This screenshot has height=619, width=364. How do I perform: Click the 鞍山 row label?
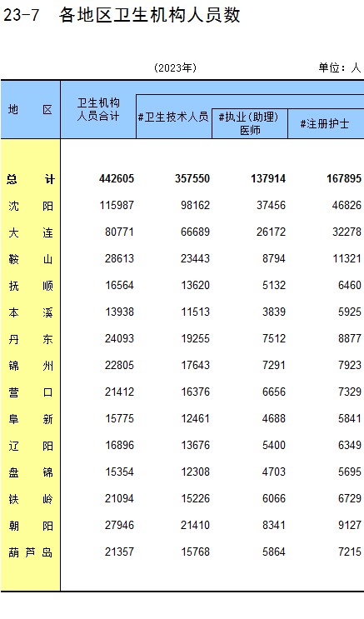(x=30, y=259)
